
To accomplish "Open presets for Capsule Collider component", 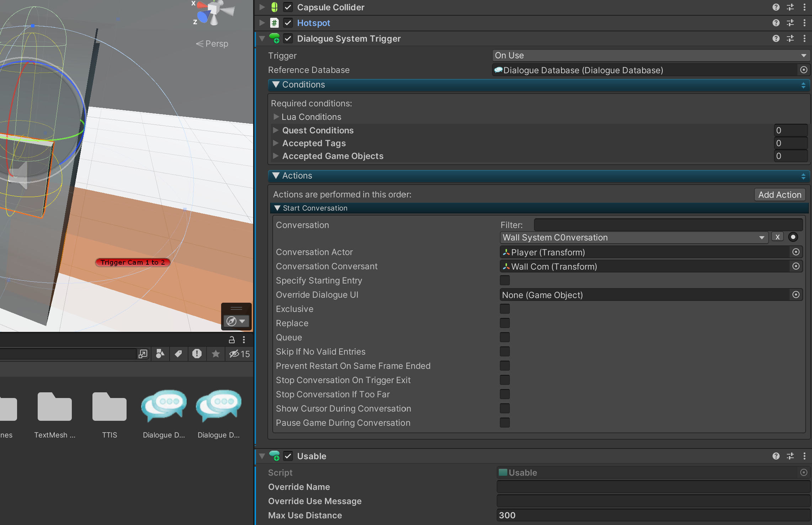I will click(790, 7).
